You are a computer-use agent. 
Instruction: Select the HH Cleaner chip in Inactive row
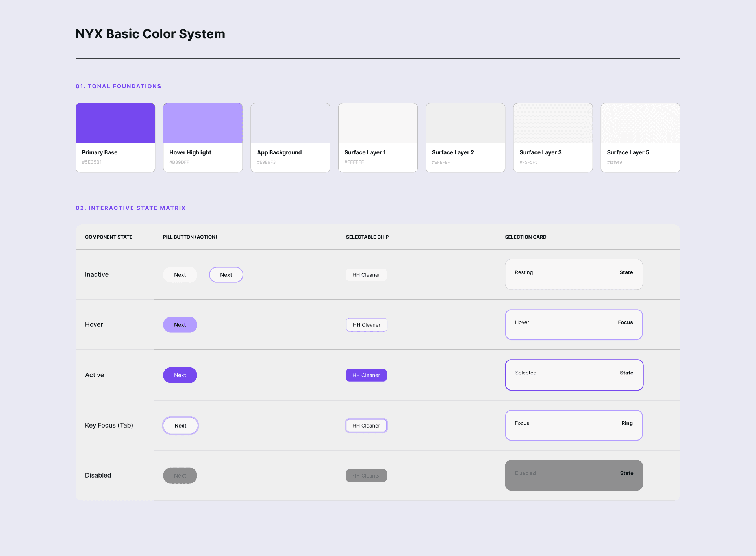pos(366,275)
